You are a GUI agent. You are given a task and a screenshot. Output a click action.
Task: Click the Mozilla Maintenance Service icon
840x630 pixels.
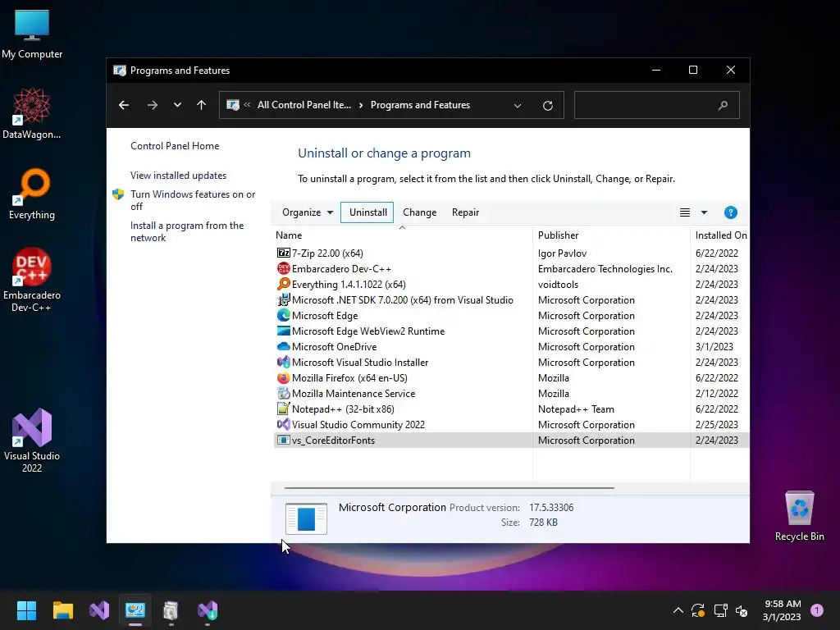pos(283,393)
